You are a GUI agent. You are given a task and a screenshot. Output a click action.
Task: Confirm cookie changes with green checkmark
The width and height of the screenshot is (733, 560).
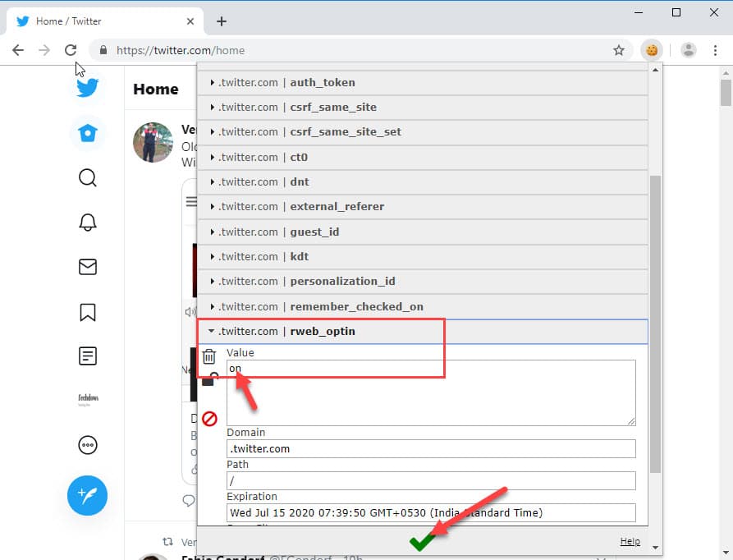[421, 542]
